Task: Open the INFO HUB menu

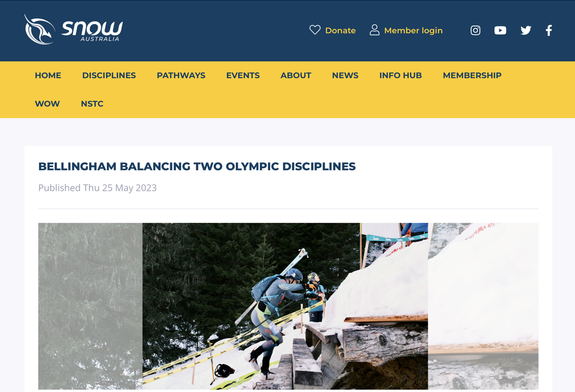Action: 401,75
